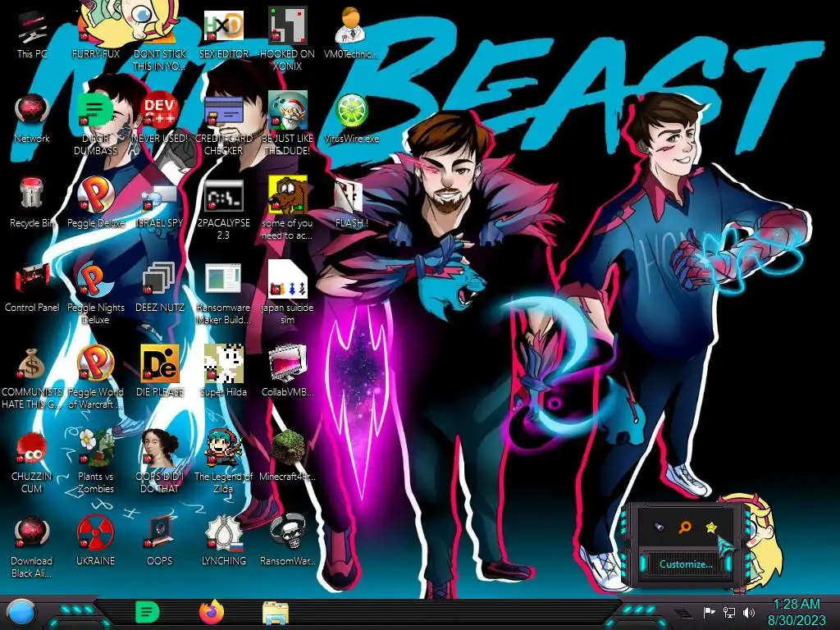The height and width of the screenshot is (630, 840).
Task: Launch the Super Hilda pixel game icon
Action: coord(223,363)
